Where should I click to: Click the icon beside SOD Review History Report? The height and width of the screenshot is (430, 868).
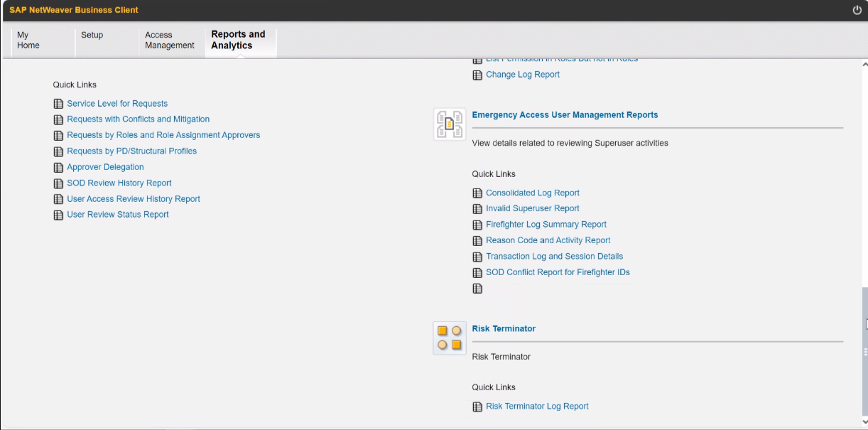(58, 183)
